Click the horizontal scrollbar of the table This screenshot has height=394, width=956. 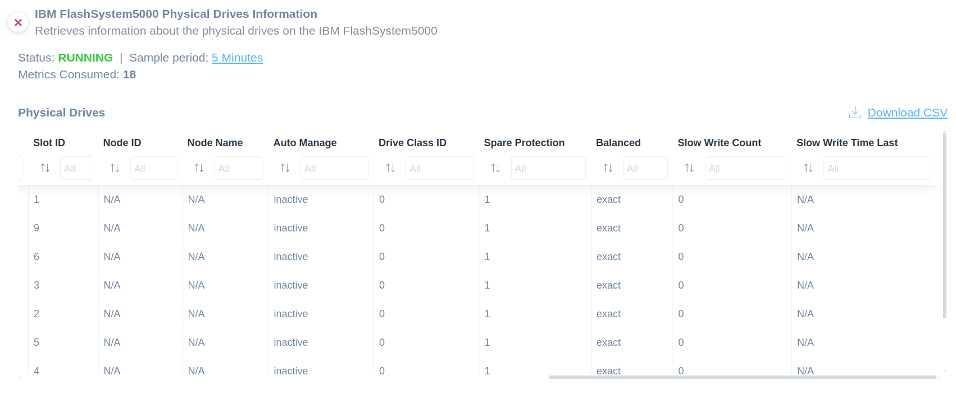[x=742, y=378]
